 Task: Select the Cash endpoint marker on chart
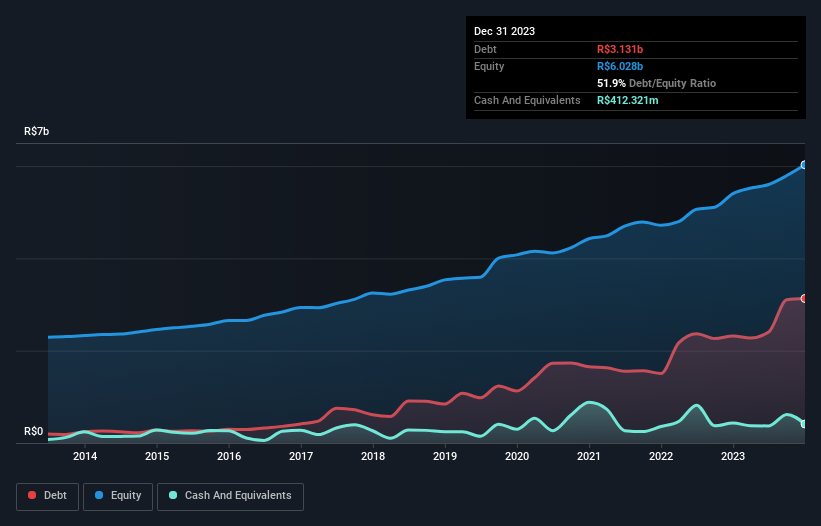point(804,424)
